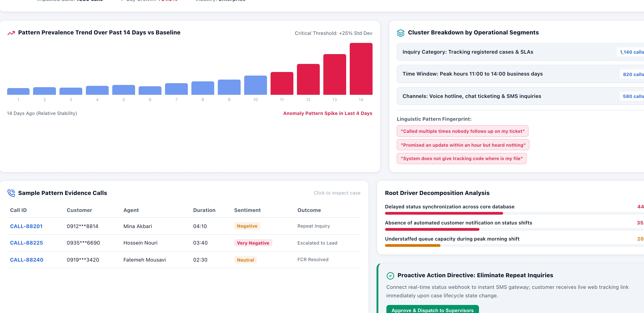Viewport: 644px width, 313px height.
Task: Click the Negative sentiment badge
Action: (x=247, y=226)
